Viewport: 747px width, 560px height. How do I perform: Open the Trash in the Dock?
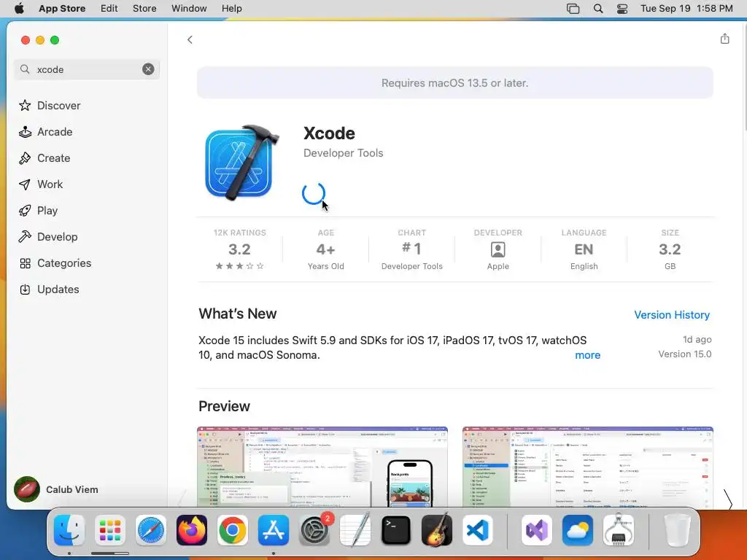677,530
